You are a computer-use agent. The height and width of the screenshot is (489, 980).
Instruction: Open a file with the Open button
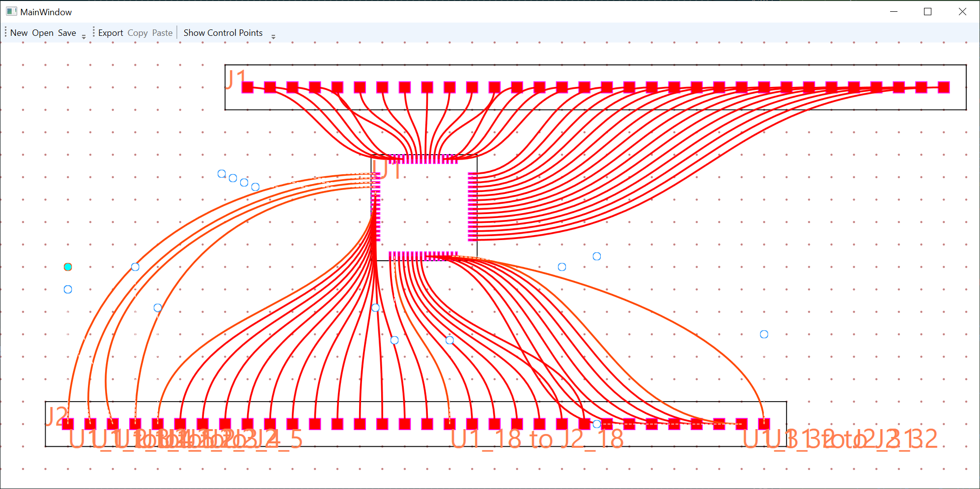coord(43,33)
